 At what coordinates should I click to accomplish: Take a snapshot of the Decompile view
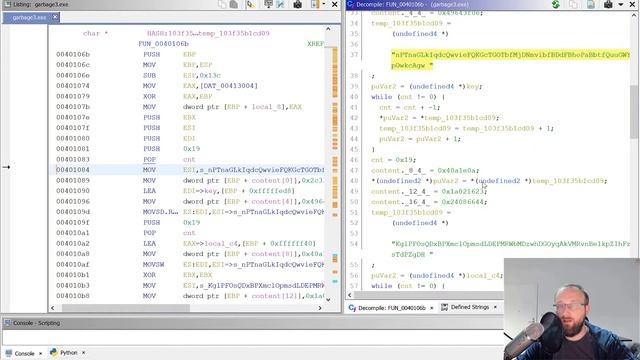[x=608, y=4]
